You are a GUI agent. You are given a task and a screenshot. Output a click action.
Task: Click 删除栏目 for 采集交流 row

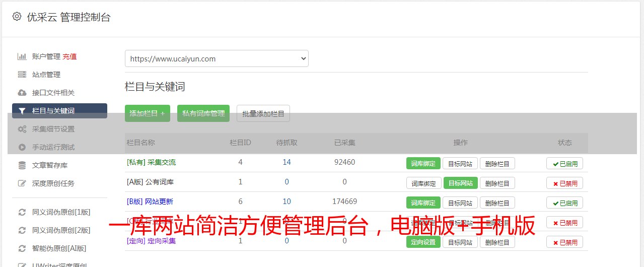[x=497, y=163]
